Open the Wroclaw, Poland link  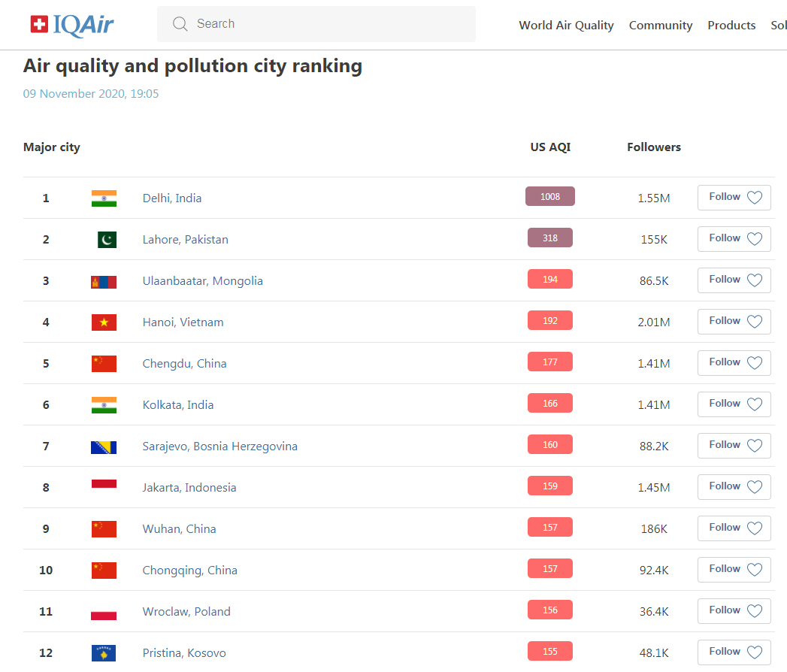coord(186,612)
